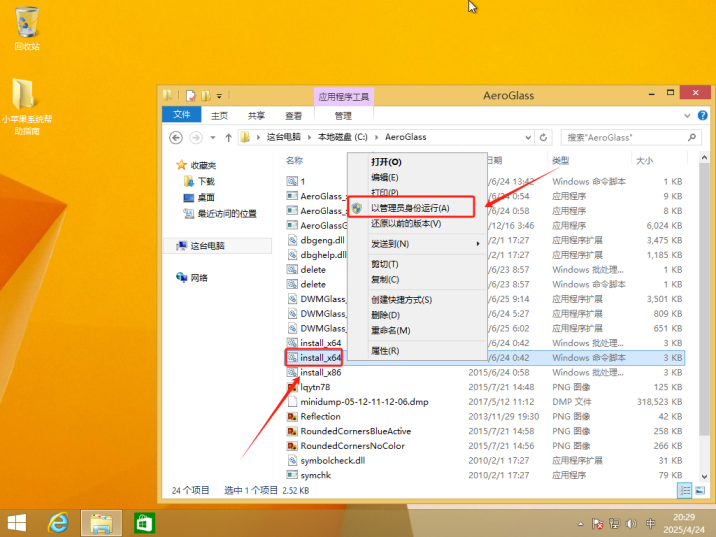
Task: Select the Reflection PNG file icon
Action: 292,416
